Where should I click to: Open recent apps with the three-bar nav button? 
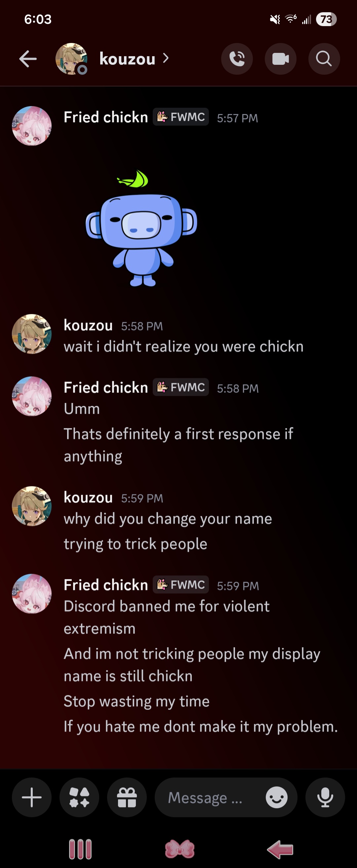click(x=80, y=849)
